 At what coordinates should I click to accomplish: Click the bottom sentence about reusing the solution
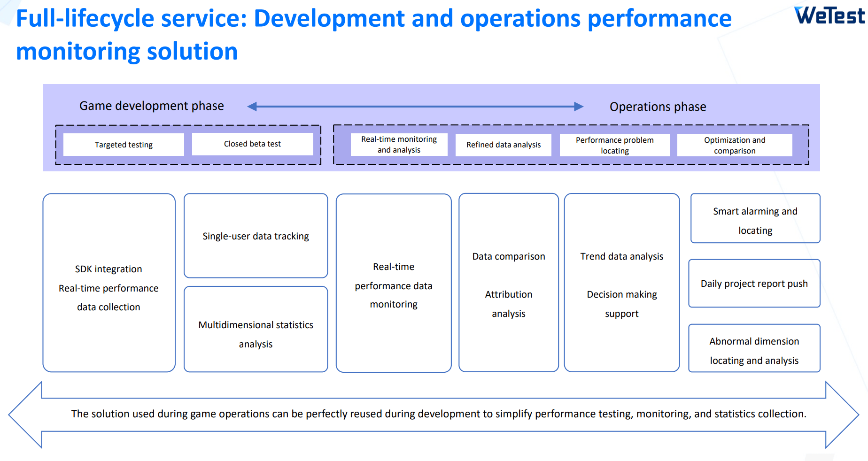coord(439,414)
